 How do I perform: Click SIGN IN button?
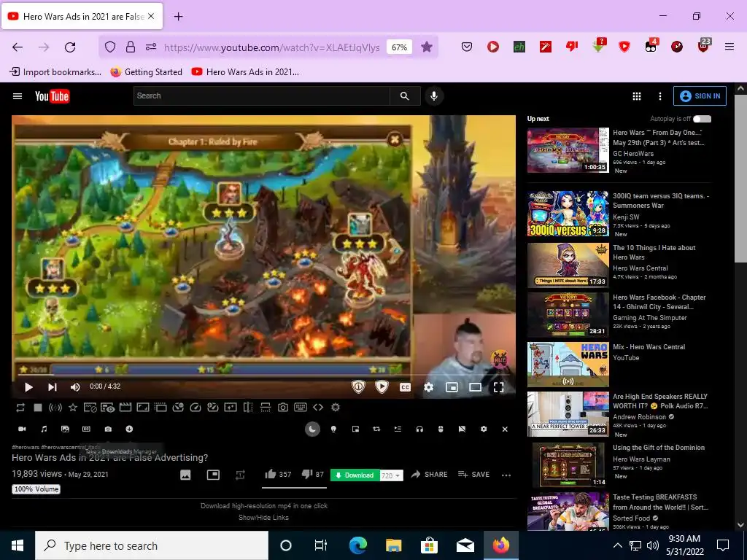point(700,96)
